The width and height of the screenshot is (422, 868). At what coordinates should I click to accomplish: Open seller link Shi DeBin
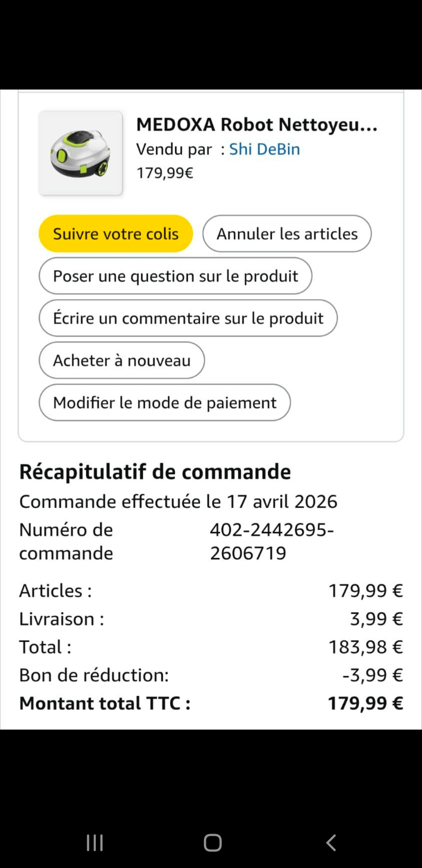(265, 149)
